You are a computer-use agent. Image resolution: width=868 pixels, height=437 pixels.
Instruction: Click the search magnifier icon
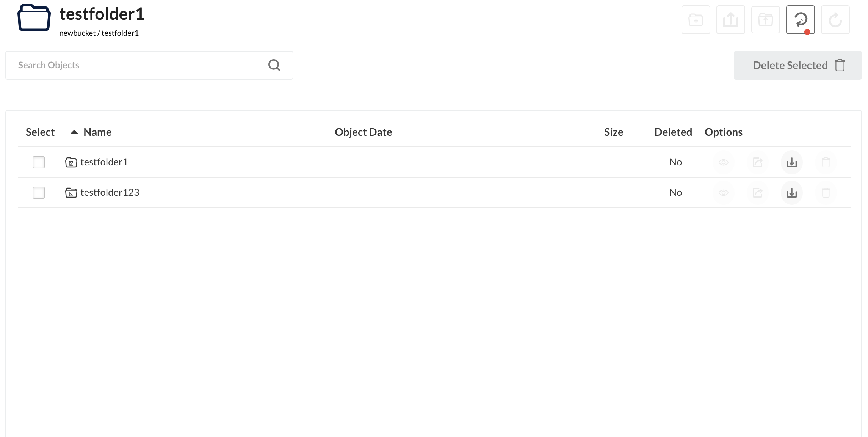(x=274, y=65)
